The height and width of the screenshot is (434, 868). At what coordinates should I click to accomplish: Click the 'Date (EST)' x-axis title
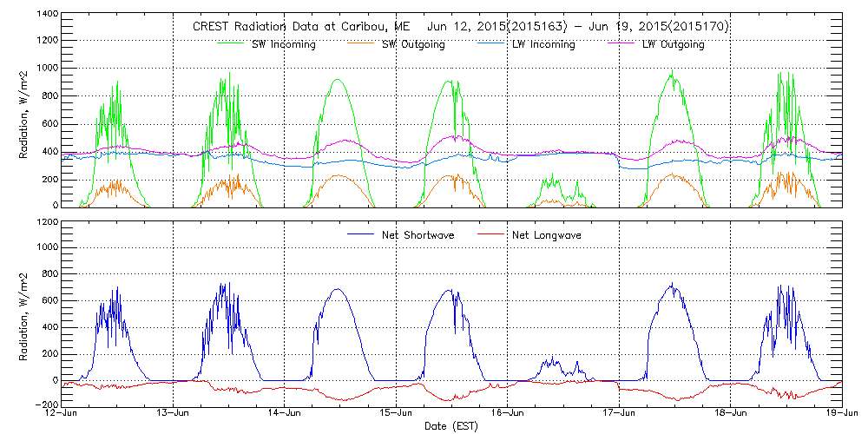tap(451, 426)
